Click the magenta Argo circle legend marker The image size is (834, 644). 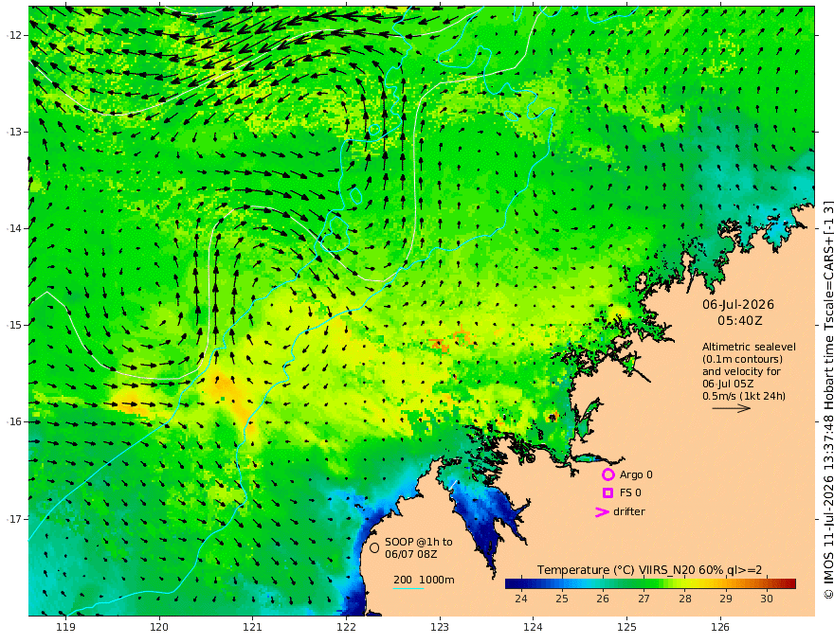pyautogui.click(x=607, y=474)
